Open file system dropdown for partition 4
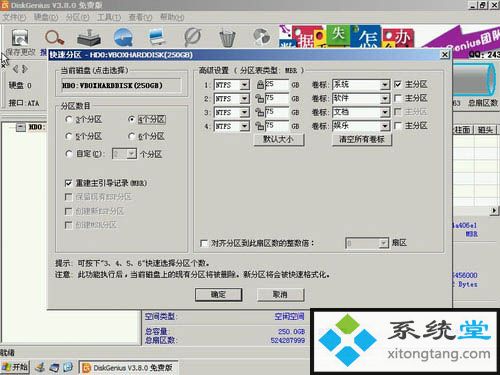The image size is (500, 375). (244, 126)
